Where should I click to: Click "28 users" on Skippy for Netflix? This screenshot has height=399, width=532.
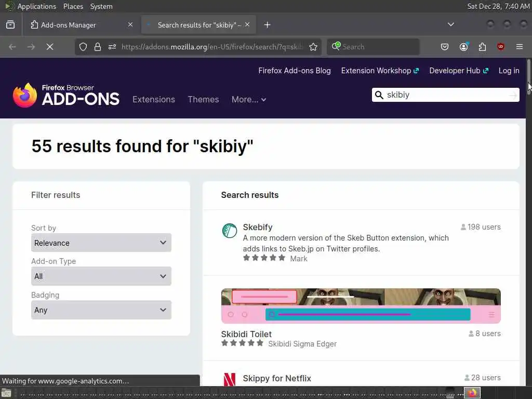click(486, 378)
